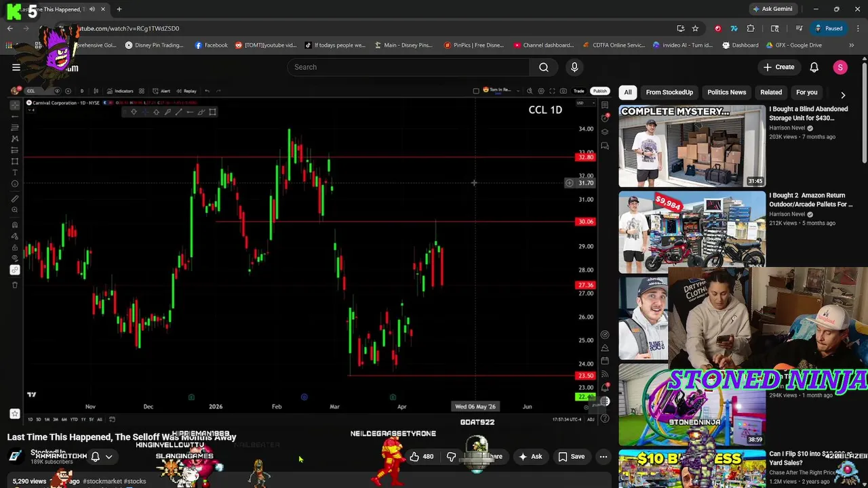Select the For you chip
Screen dimensions: 868x488
tap(806, 92)
